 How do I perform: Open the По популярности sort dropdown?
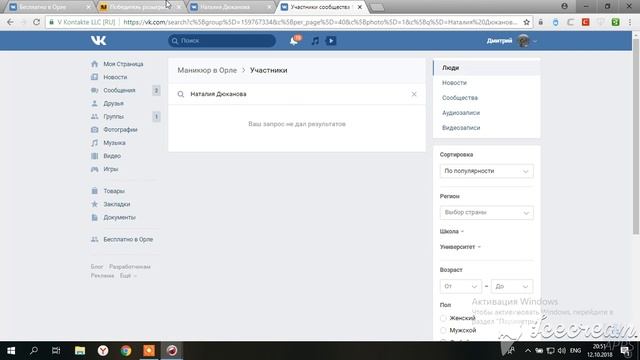click(x=487, y=171)
